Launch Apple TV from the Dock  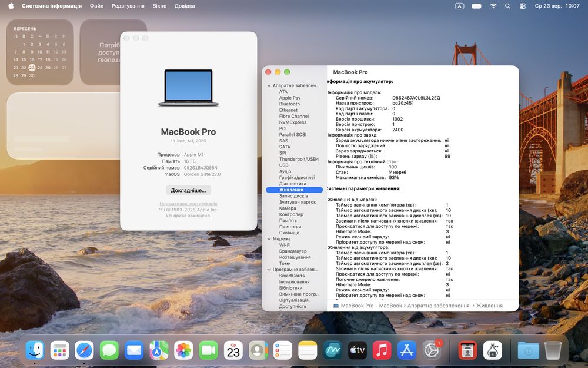pos(357,350)
